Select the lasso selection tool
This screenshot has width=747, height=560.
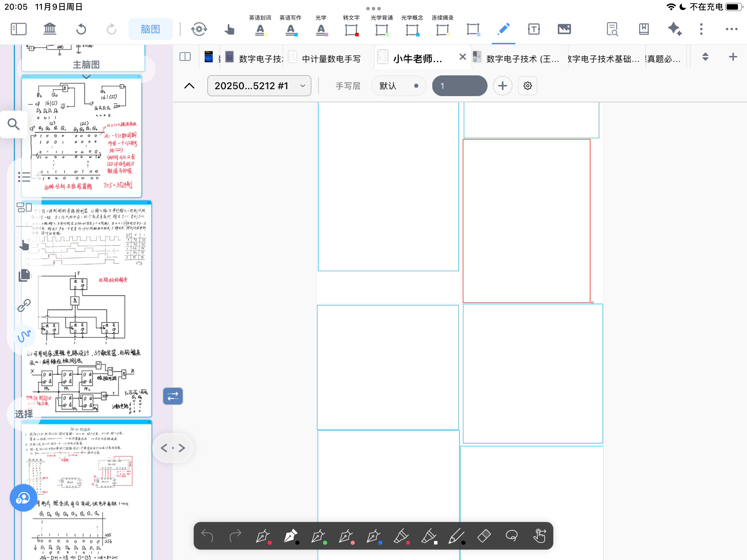coord(511,535)
